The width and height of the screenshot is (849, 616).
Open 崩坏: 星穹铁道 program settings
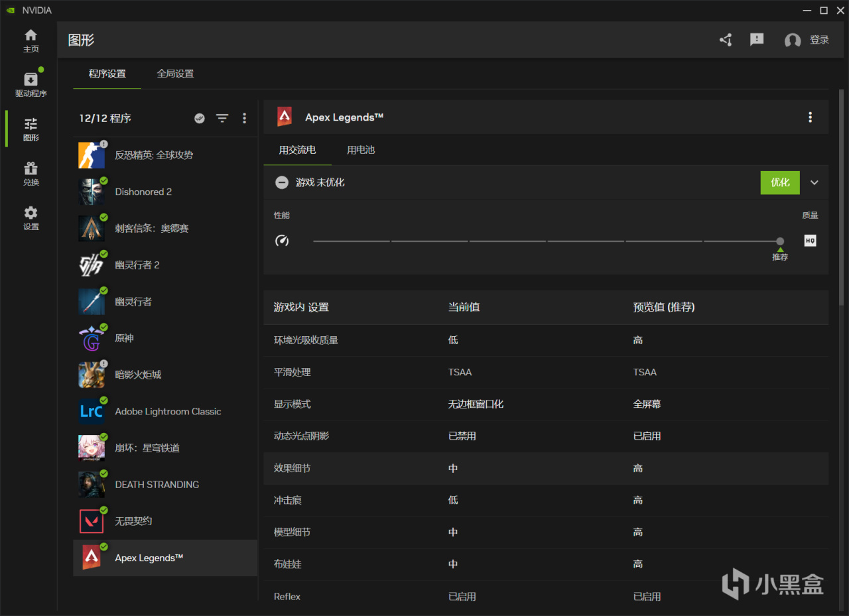coord(165,448)
